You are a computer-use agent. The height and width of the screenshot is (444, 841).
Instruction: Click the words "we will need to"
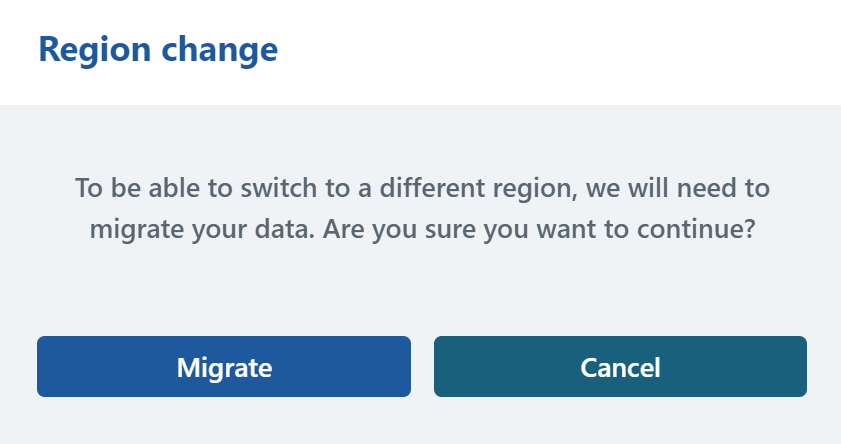tap(678, 187)
